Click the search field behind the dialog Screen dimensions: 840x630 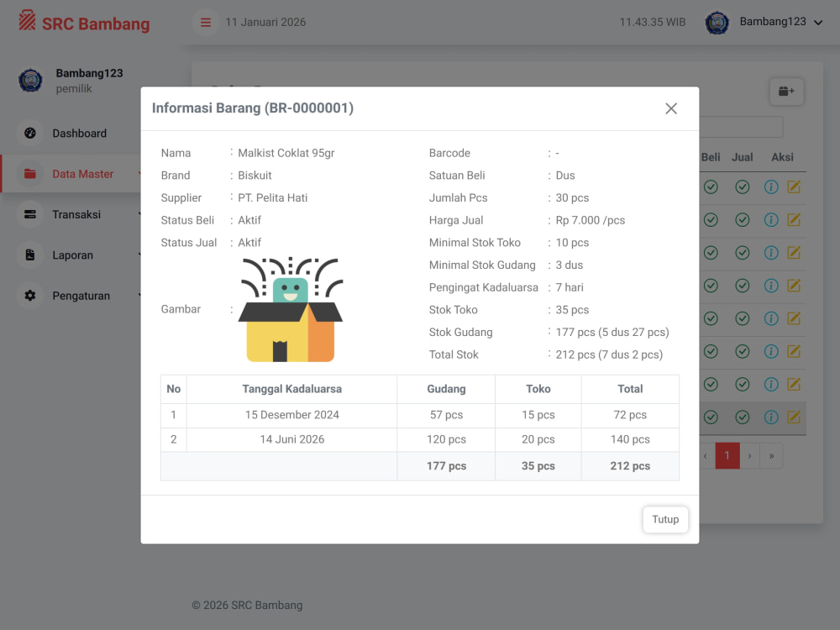point(741,127)
